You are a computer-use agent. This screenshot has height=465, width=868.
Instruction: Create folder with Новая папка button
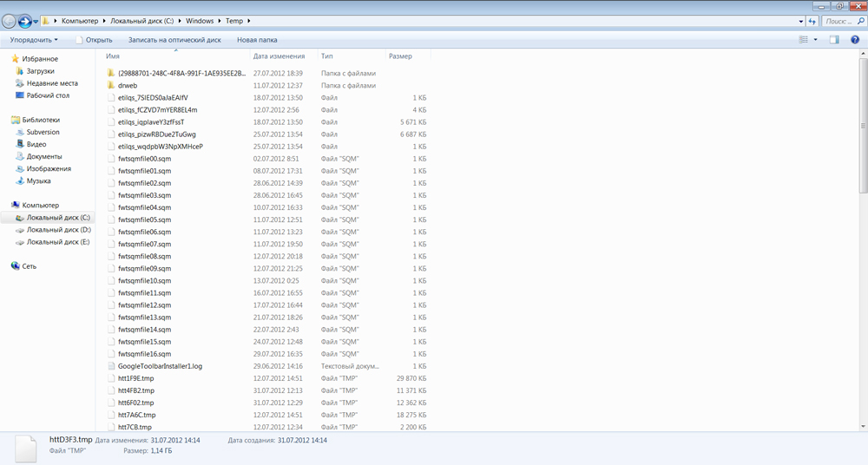pos(257,40)
